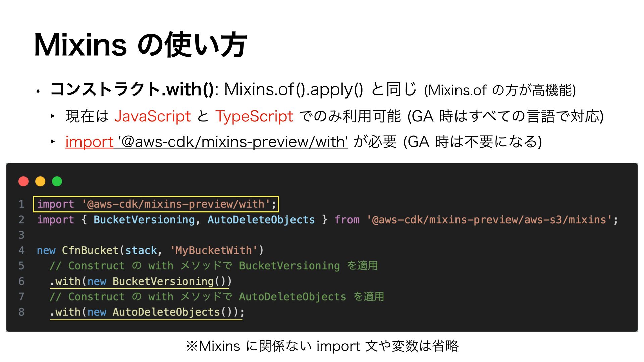The height and width of the screenshot is (362, 644).
Task: Click the red window dot in code block
Action: click(23, 181)
